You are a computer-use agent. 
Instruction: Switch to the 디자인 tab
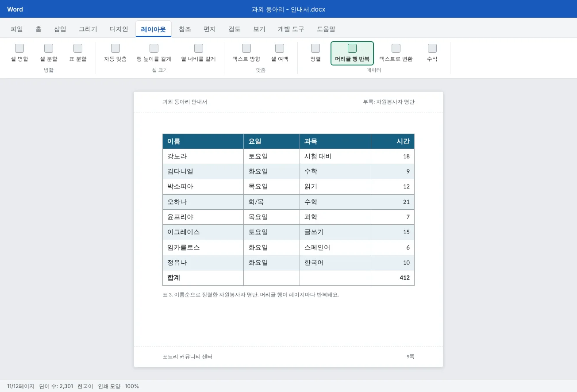(x=119, y=29)
